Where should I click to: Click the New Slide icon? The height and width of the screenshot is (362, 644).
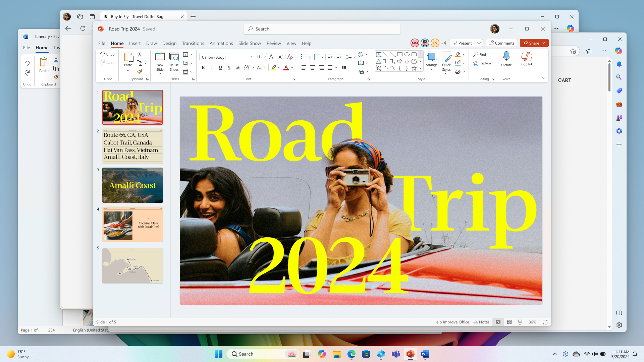click(160, 56)
